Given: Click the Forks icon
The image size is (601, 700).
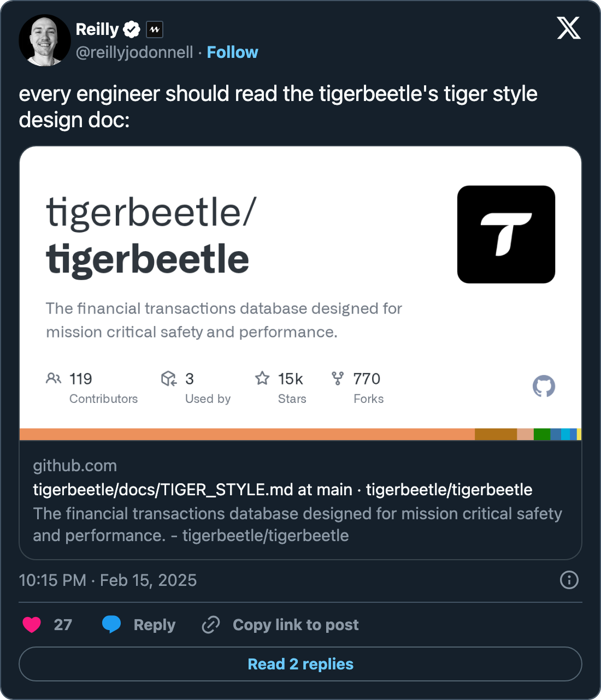Looking at the screenshot, I should point(338,378).
